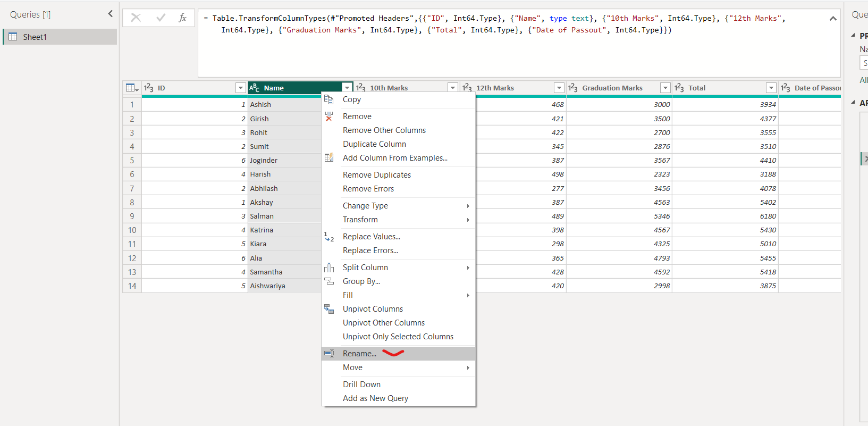Screen dimensions: 868x426
Task: Click the Graduation Marks data type icon
Action: (573, 88)
